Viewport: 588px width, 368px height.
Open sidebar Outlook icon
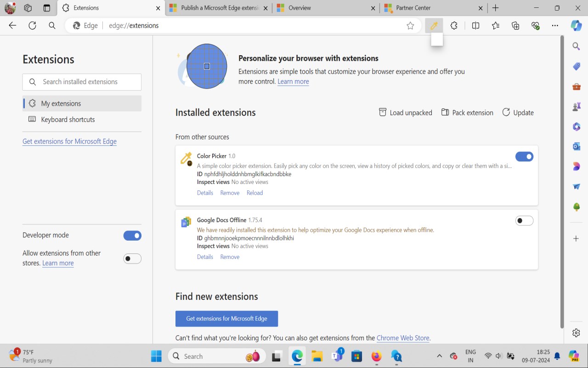tap(576, 146)
